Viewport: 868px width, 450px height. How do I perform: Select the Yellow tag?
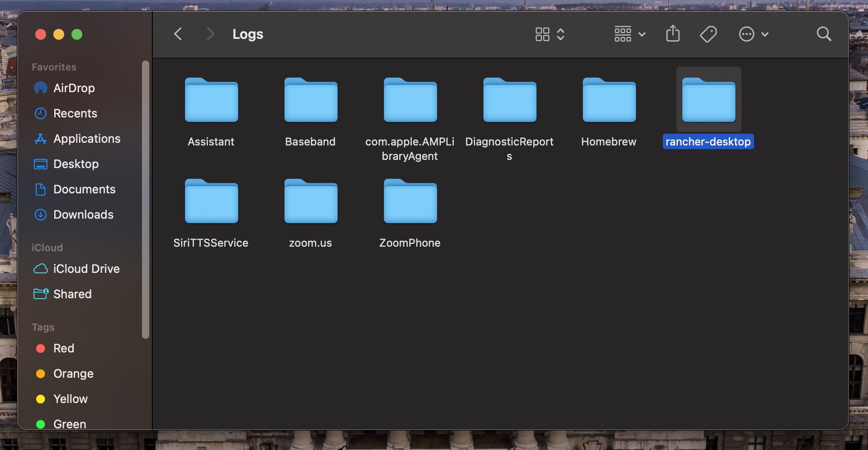click(71, 398)
